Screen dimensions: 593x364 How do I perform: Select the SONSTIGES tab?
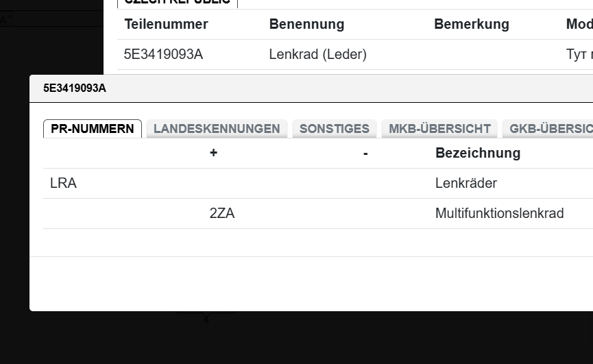[x=335, y=129]
